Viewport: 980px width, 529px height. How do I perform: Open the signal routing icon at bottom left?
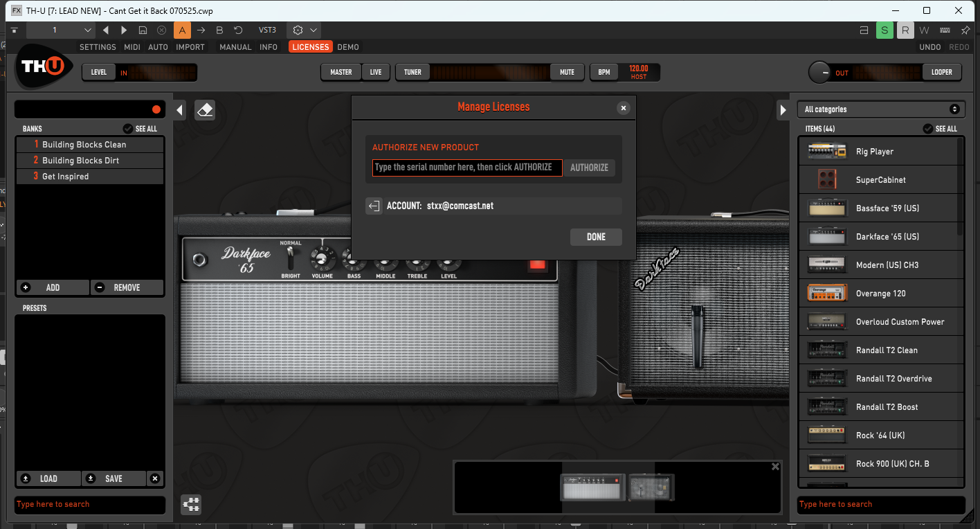[x=191, y=505]
